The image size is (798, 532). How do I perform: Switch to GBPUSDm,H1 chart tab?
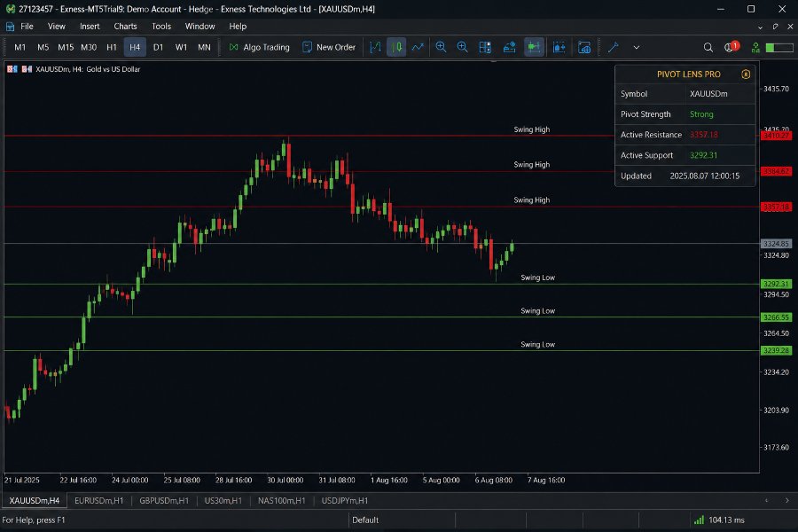click(164, 500)
